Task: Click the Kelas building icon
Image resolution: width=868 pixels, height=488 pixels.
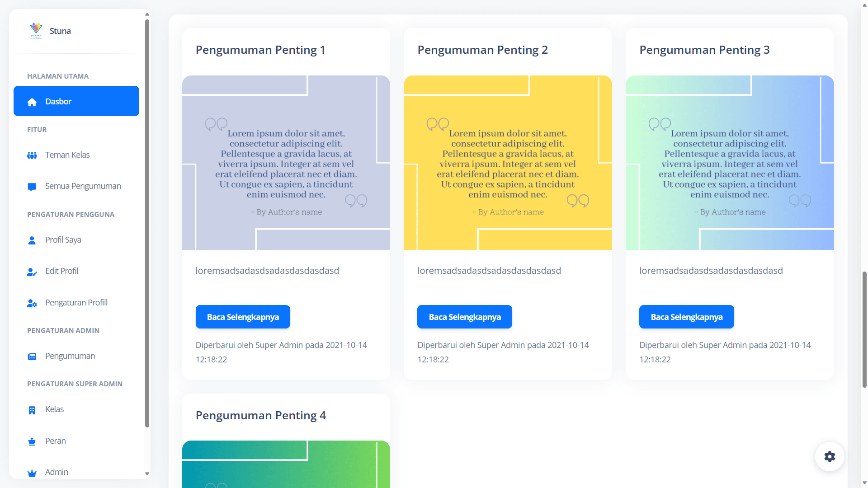Action: tap(32, 410)
